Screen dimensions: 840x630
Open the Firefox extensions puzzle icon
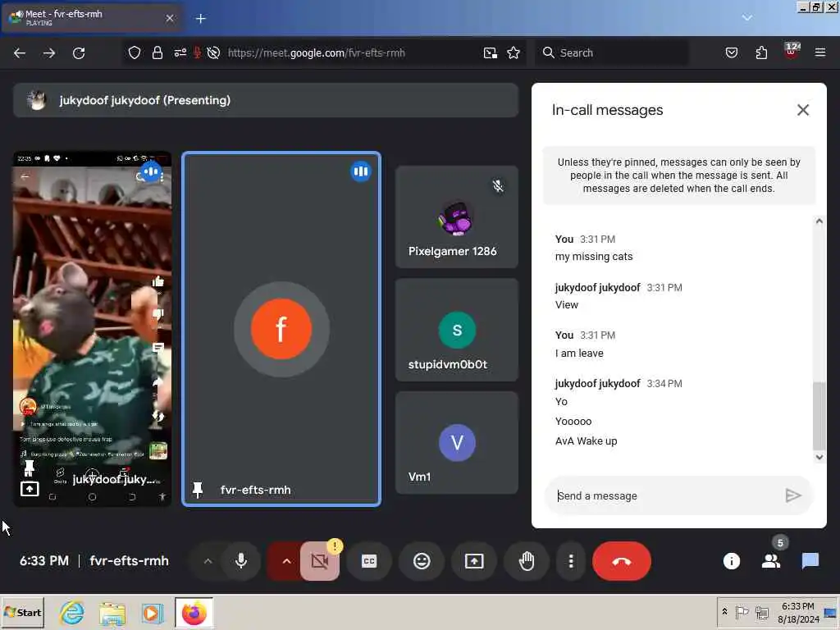pos(761,52)
